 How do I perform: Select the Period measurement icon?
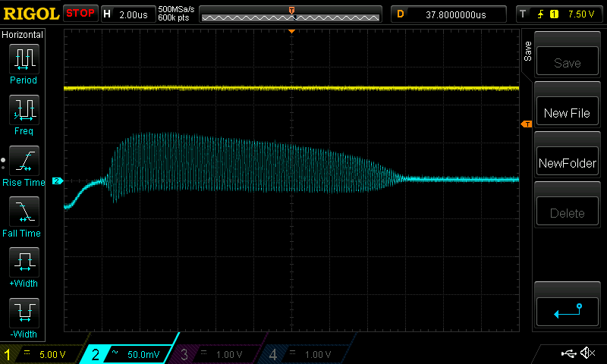(x=24, y=59)
